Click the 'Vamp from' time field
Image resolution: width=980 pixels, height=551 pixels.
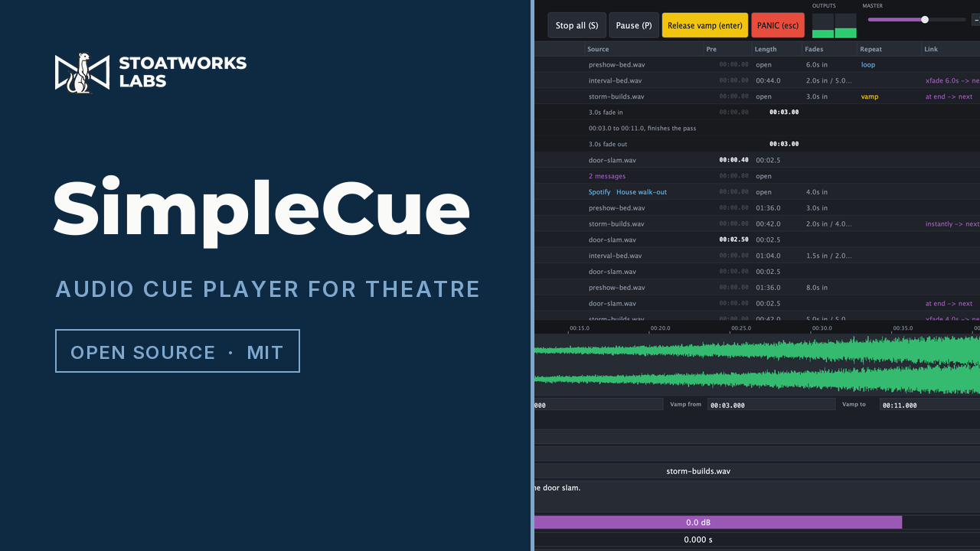tap(771, 405)
